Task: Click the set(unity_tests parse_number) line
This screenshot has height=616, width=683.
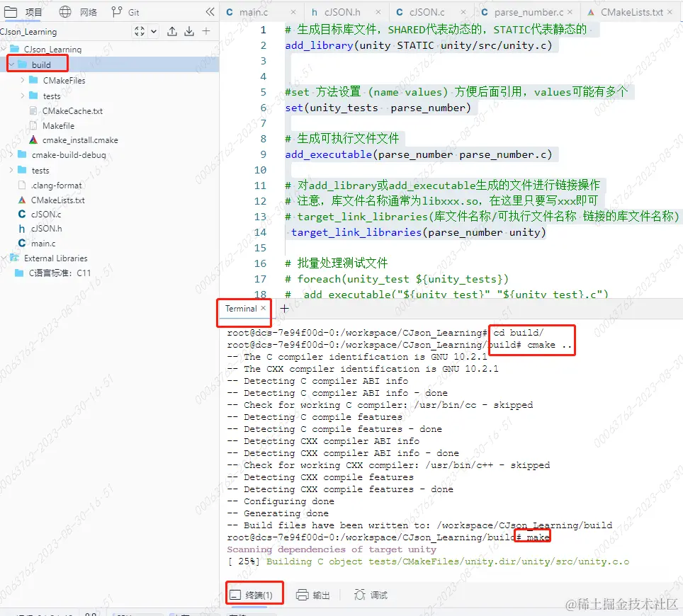Action: (x=378, y=108)
